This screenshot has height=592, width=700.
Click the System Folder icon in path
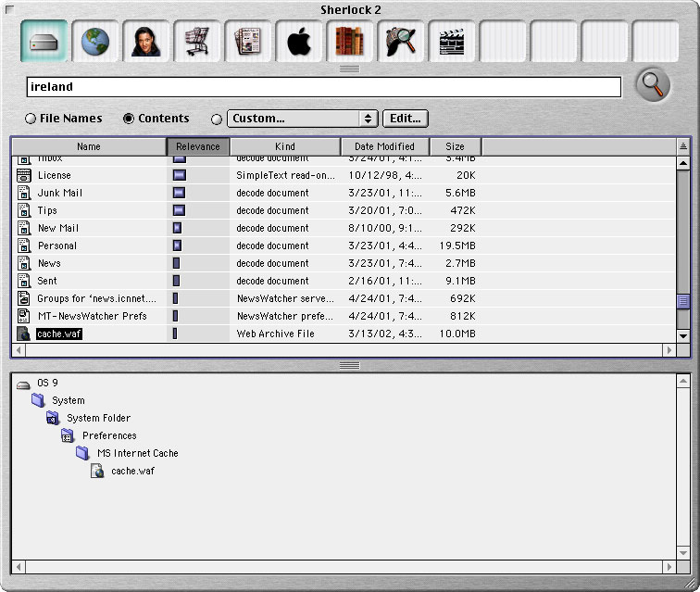[53, 418]
